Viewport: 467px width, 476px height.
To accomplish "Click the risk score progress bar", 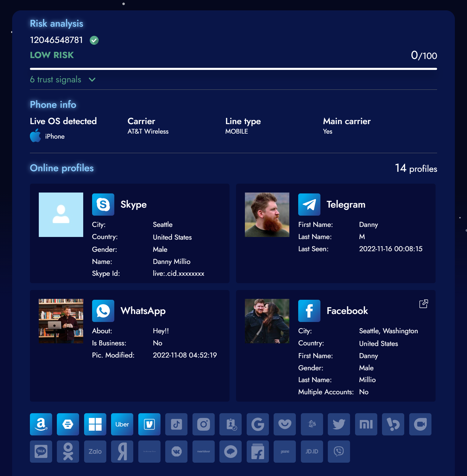I will click(233, 69).
